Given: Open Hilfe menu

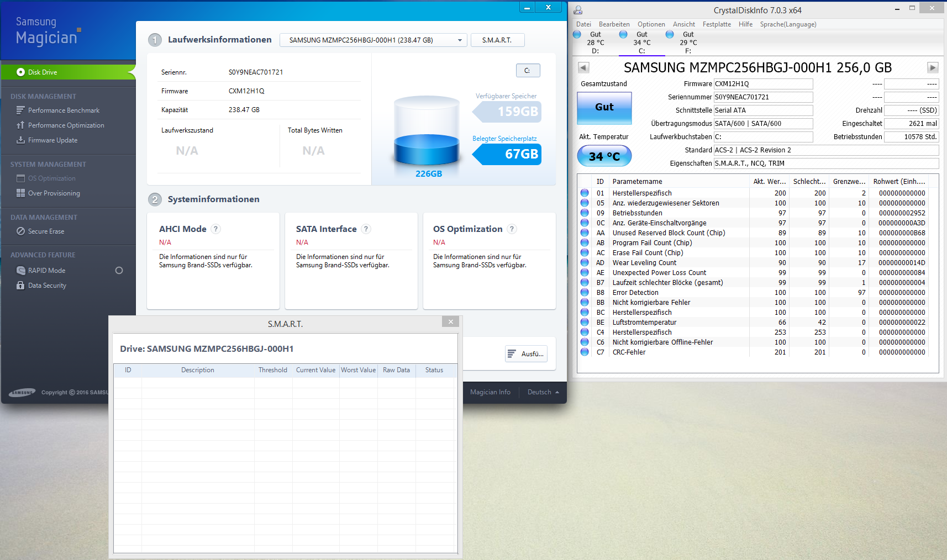Looking at the screenshot, I should tap(745, 24).
